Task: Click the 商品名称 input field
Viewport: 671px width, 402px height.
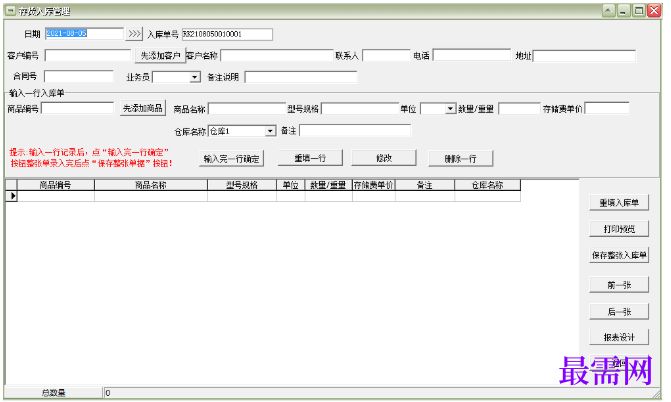Action: point(247,109)
